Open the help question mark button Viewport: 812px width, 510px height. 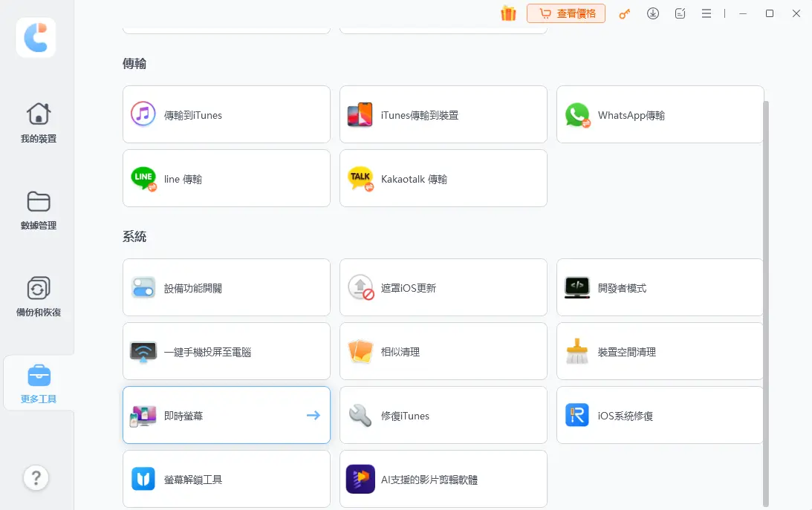pos(36,478)
